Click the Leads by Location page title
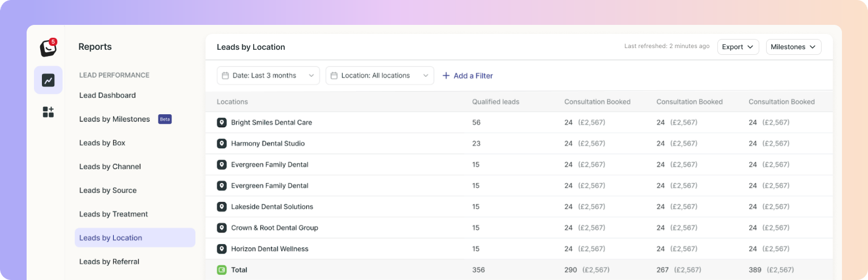 coord(251,47)
